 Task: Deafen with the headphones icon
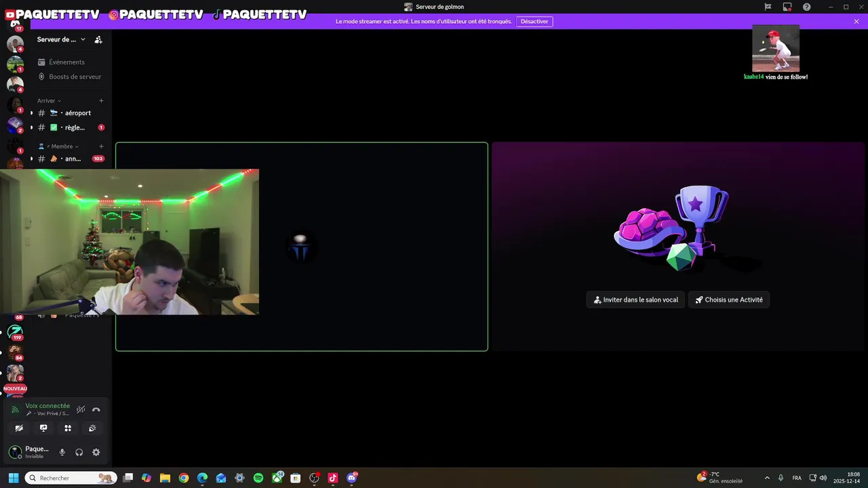click(x=79, y=452)
